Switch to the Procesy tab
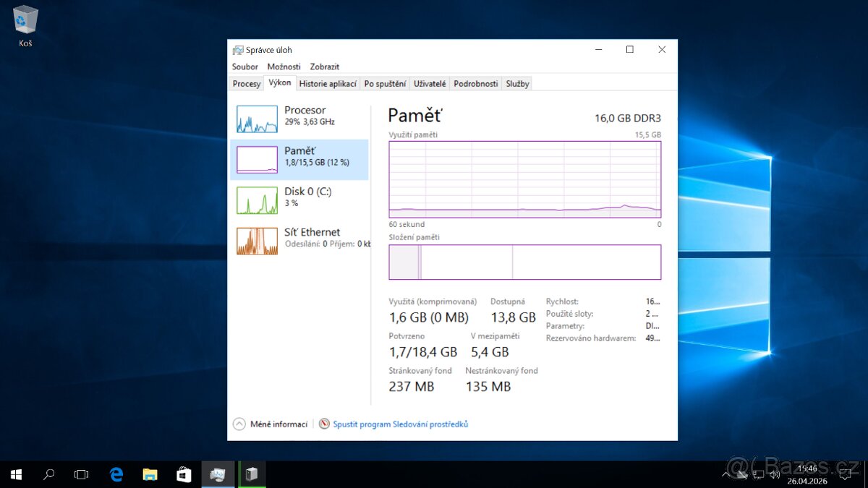Image resolution: width=868 pixels, height=488 pixels. click(247, 84)
